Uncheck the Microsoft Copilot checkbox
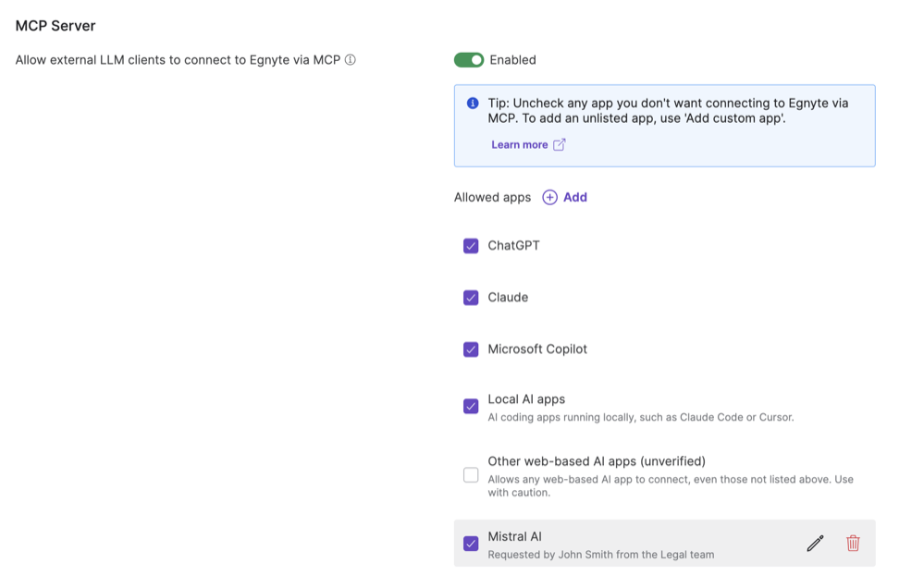 [x=471, y=349]
